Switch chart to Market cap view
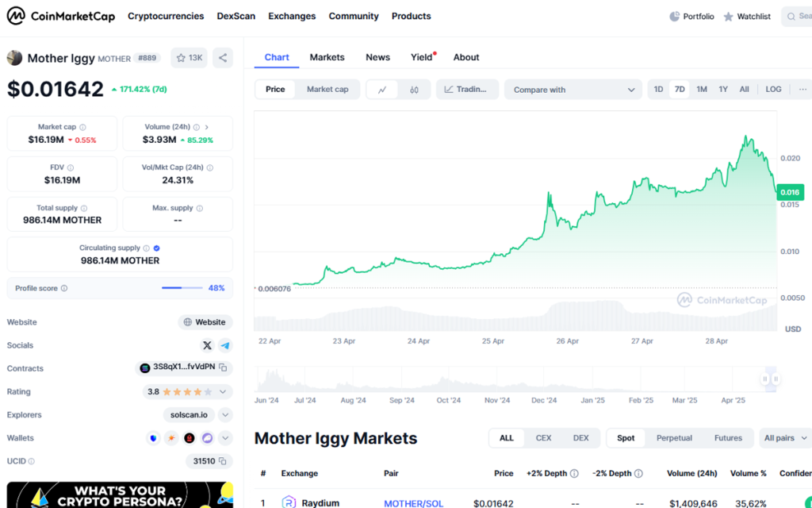Image resolution: width=812 pixels, height=508 pixels. tap(327, 89)
